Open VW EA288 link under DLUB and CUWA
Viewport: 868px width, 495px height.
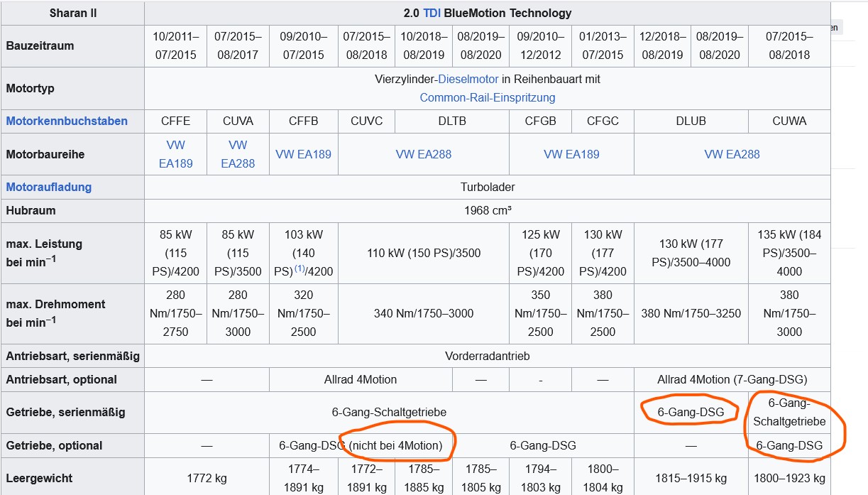point(732,153)
